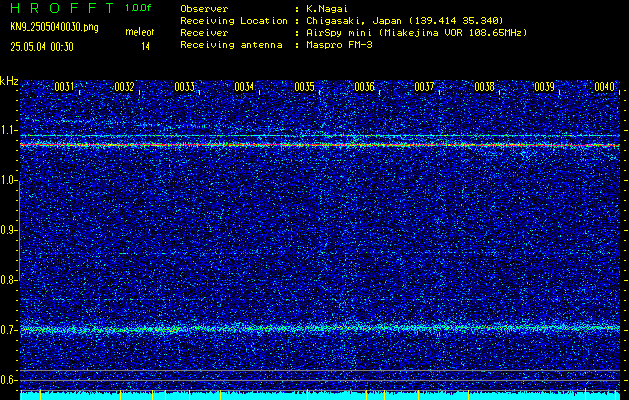Click the 0031 time marker

click(64, 87)
